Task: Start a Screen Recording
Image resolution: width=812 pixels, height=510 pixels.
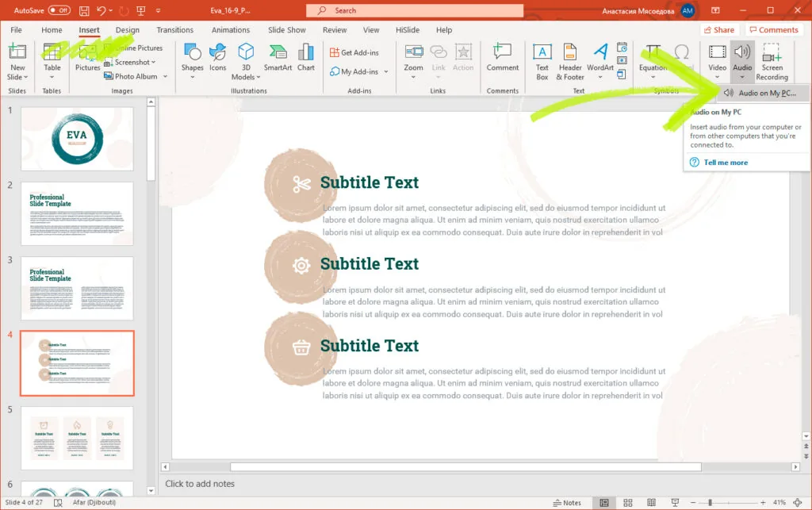Action: 772,62
